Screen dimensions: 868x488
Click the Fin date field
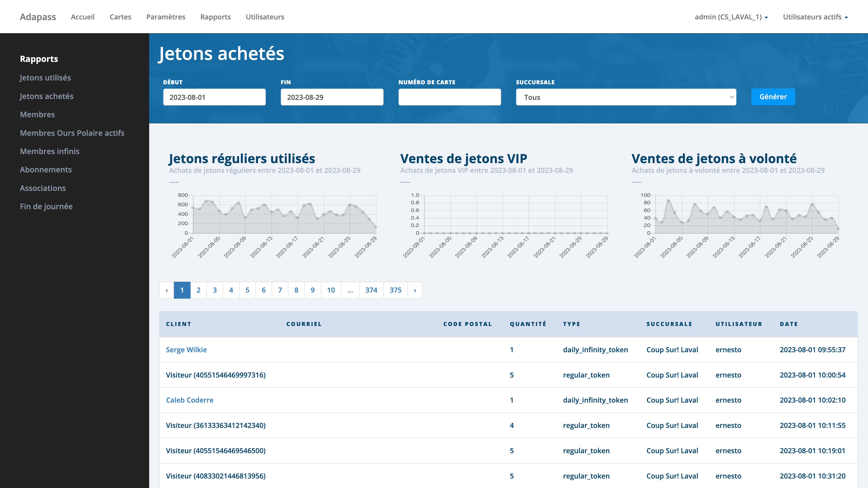pos(332,97)
